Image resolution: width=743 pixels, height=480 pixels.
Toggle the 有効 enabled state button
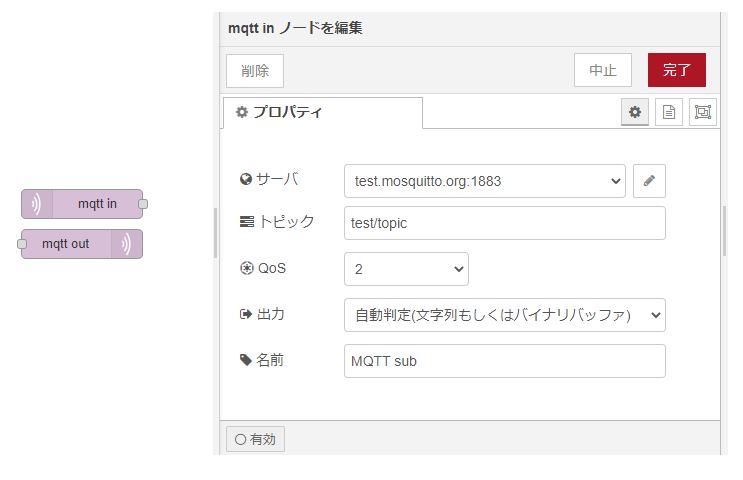click(x=255, y=439)
